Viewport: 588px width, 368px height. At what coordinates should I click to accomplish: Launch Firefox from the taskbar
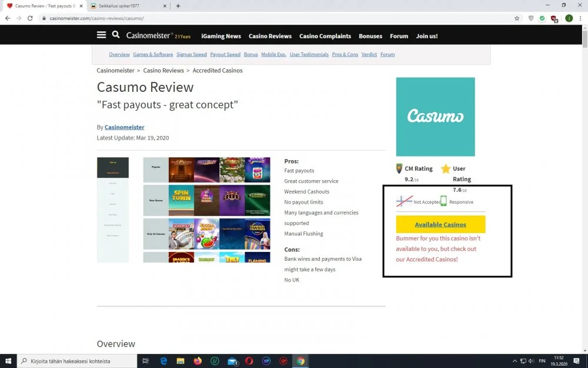pos(198,361)
